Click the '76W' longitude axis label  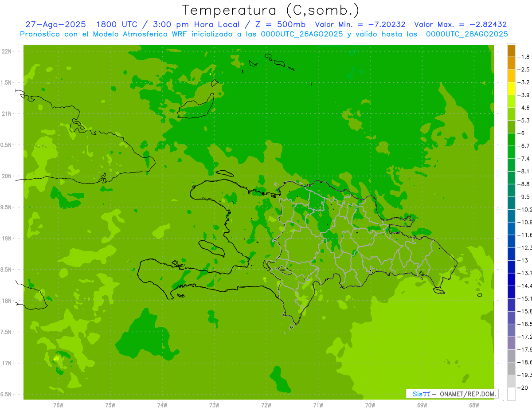coord(58,405)
